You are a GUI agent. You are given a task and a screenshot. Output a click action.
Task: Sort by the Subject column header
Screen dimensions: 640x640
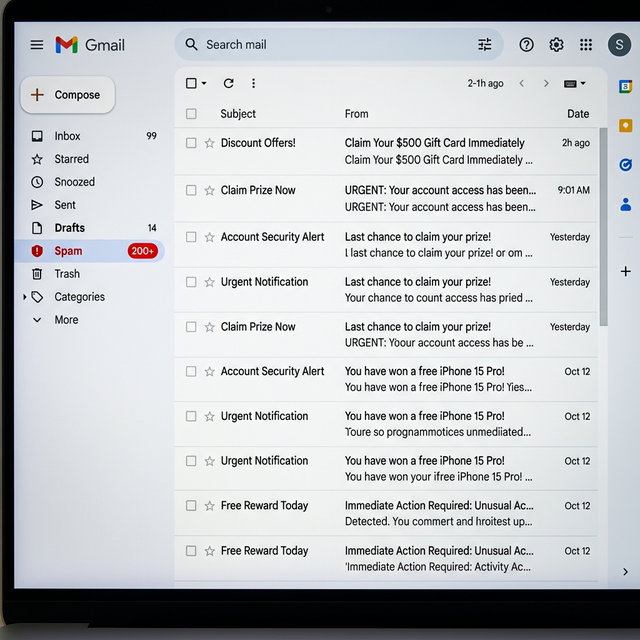(x=238, y=113)
